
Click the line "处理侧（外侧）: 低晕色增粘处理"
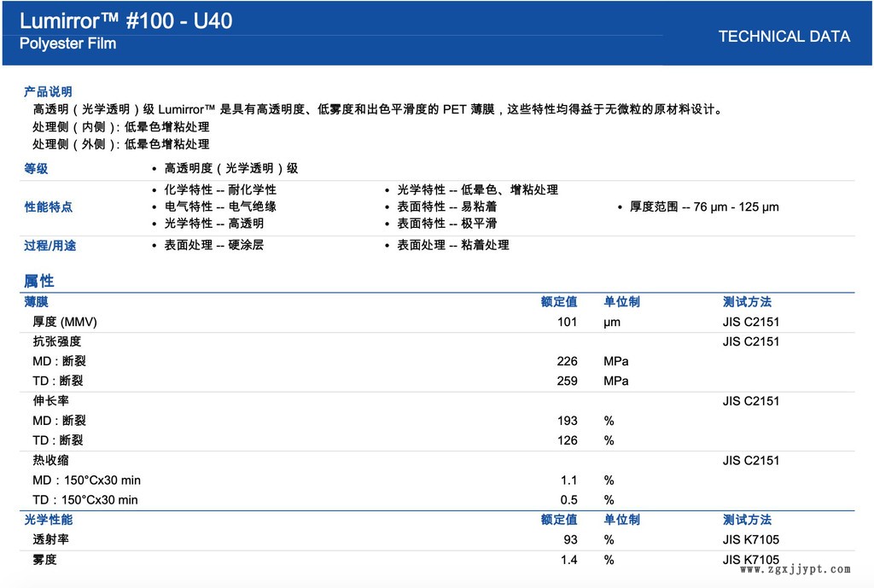(x=121, y=143)
